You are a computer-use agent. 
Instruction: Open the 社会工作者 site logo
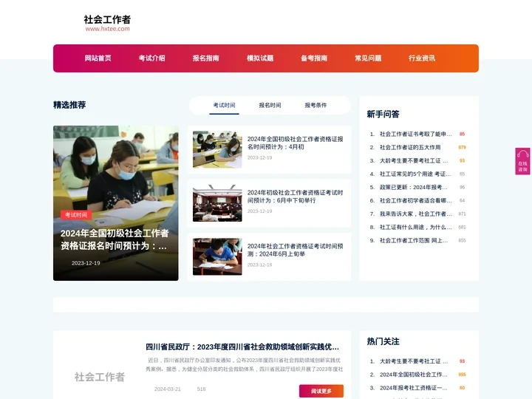pos(107,23)
